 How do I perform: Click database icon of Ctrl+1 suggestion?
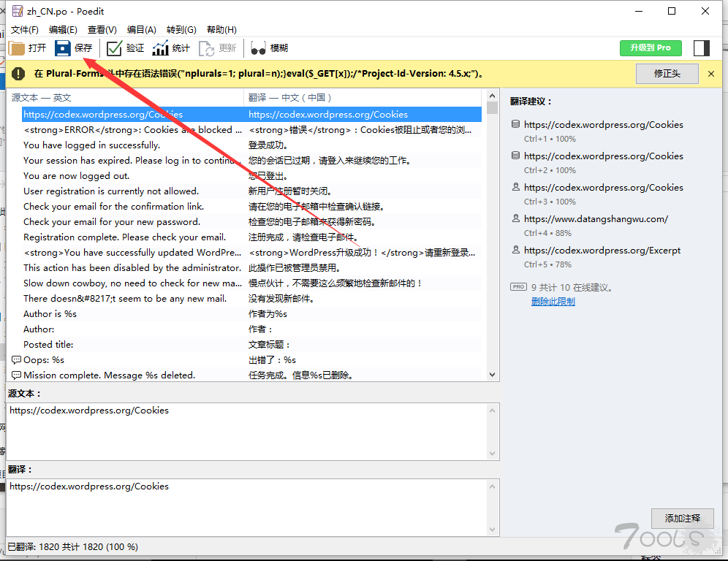coord(515,124)
